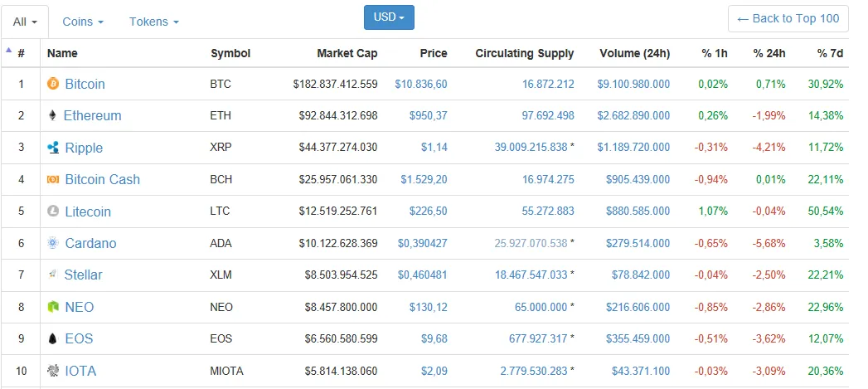Open the Cardano name link
This screenshot has height=389, width=868.
[x=91, y=243]
